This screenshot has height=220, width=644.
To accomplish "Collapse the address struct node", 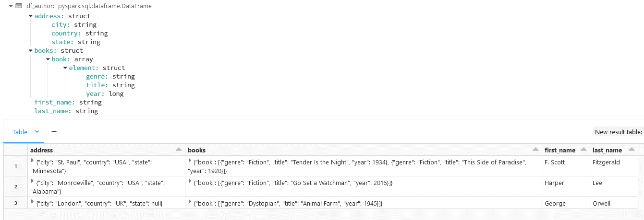I will (x=31, y=16).
